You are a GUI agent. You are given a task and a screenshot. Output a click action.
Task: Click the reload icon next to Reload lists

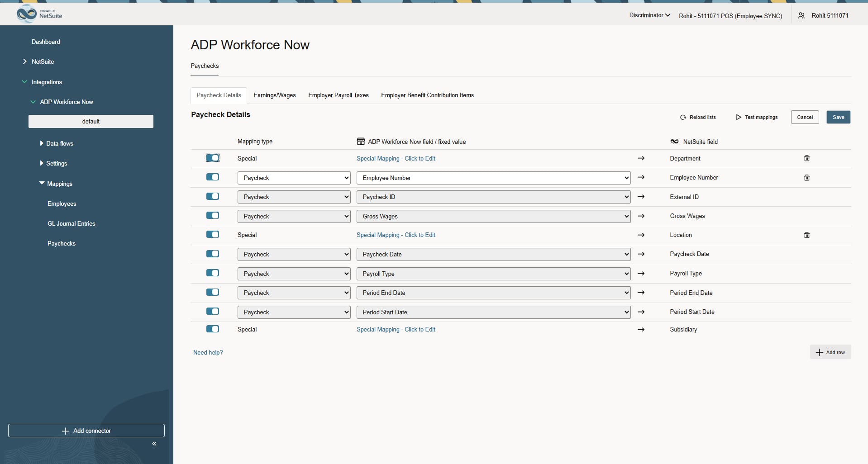683,117
